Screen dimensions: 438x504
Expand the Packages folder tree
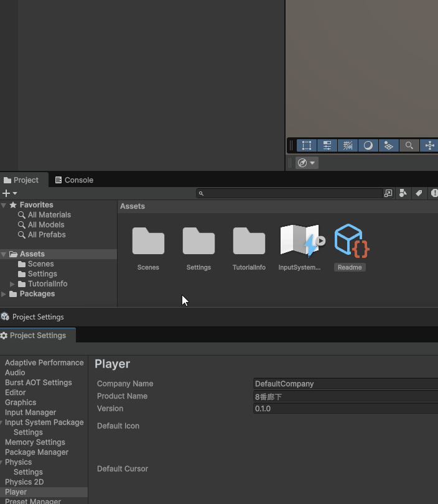[4, 294]
